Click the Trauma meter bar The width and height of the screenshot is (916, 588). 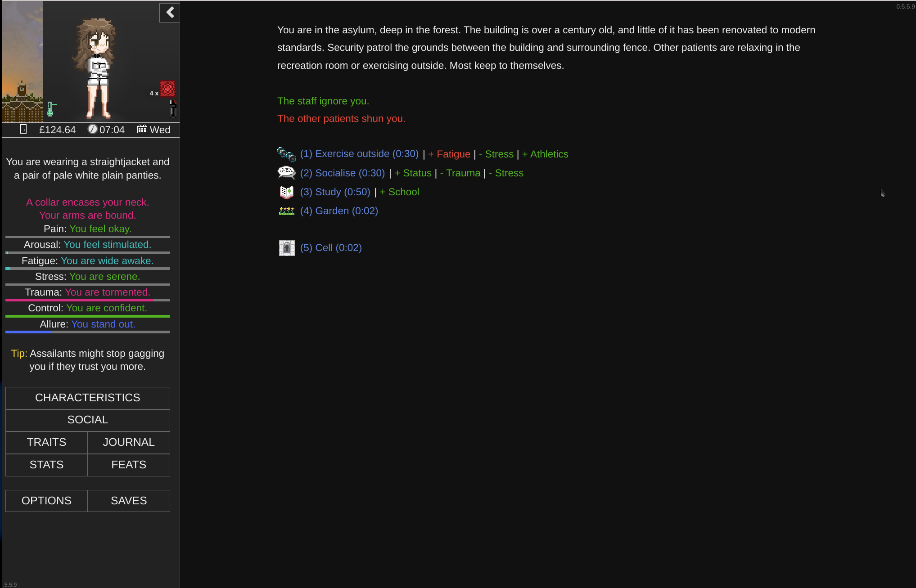[88, 300]
